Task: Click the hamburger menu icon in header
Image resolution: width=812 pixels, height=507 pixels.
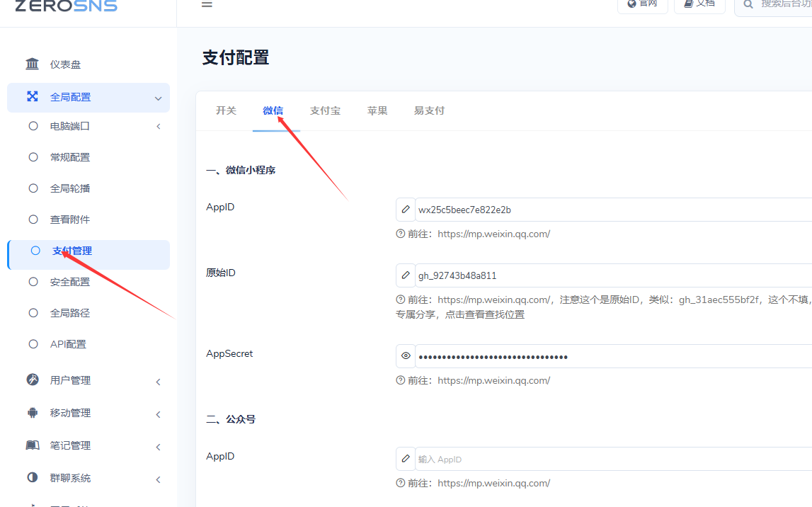Action: pyautogui.click(x=207, y=4)
